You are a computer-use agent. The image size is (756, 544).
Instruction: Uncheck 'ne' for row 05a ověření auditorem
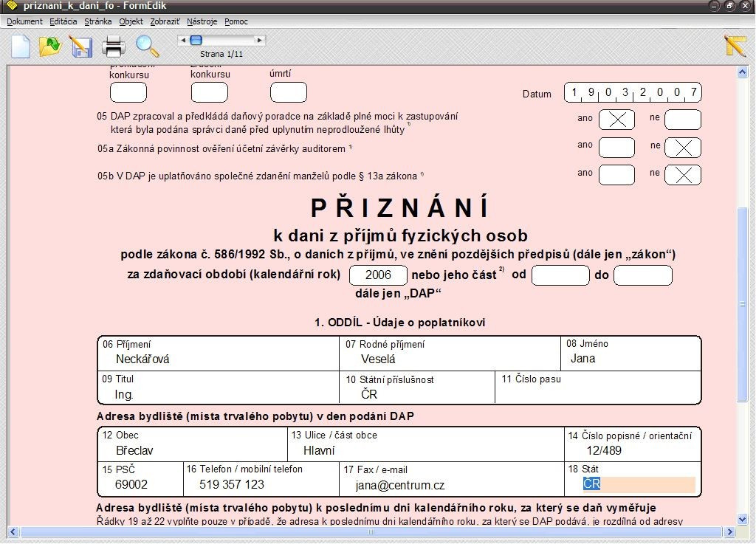(683, 148)
